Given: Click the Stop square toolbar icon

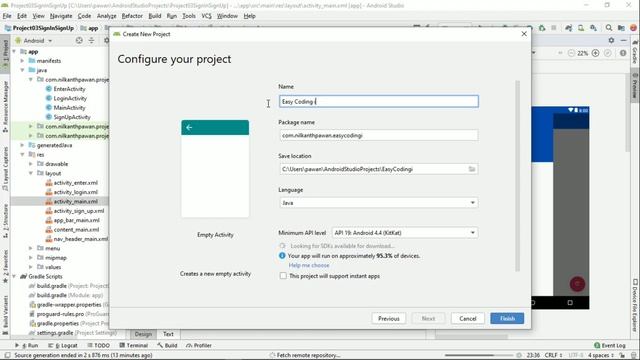Looking at the screenshot, I should coord(554,28).
